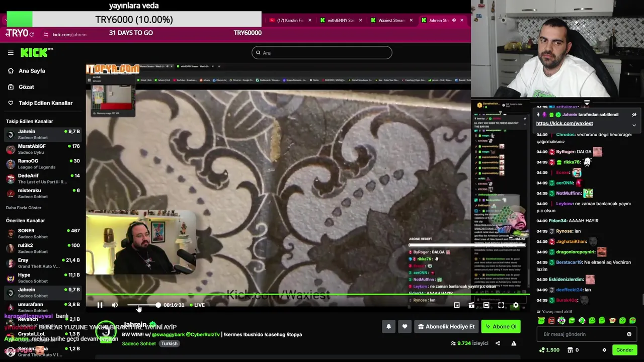Close the Jahrein Stream tab

coord(462,20)
